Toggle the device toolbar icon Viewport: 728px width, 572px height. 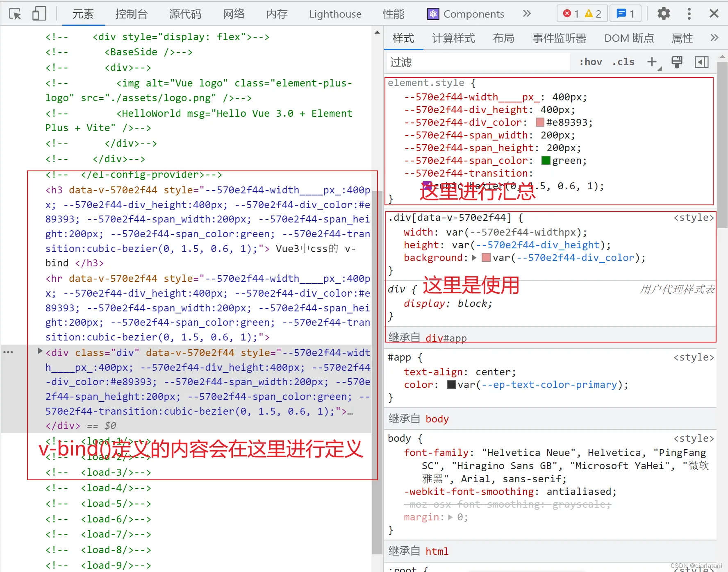[x=39, y=14]
